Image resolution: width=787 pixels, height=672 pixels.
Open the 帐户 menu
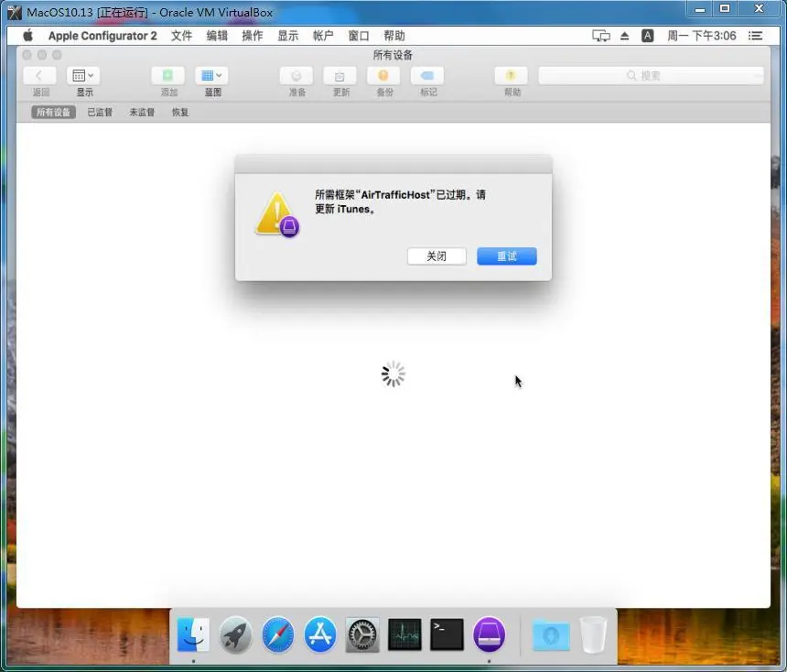click(323, 36)
